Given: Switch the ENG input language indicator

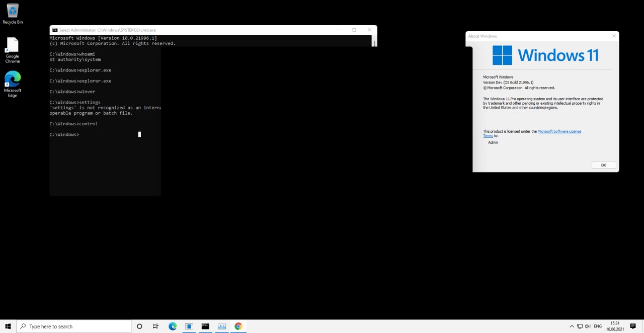Looking at the screenshot, I should pyautogui.click(x=598, y=326).
